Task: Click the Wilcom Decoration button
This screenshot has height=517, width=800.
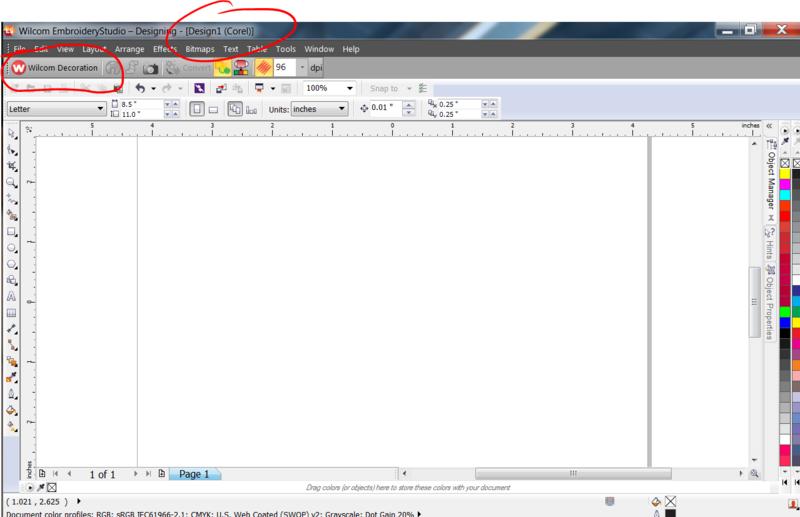Action: coord(55,67)
